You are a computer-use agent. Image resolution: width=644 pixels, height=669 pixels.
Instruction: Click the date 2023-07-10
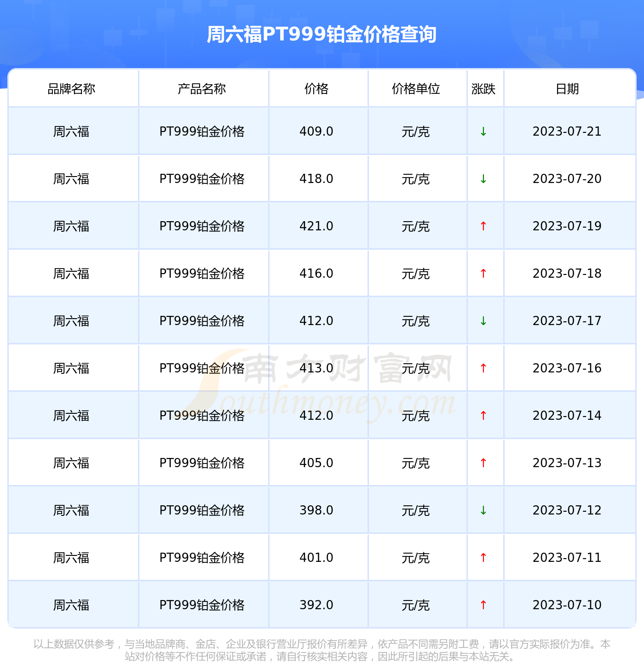[x=567, y=605]
